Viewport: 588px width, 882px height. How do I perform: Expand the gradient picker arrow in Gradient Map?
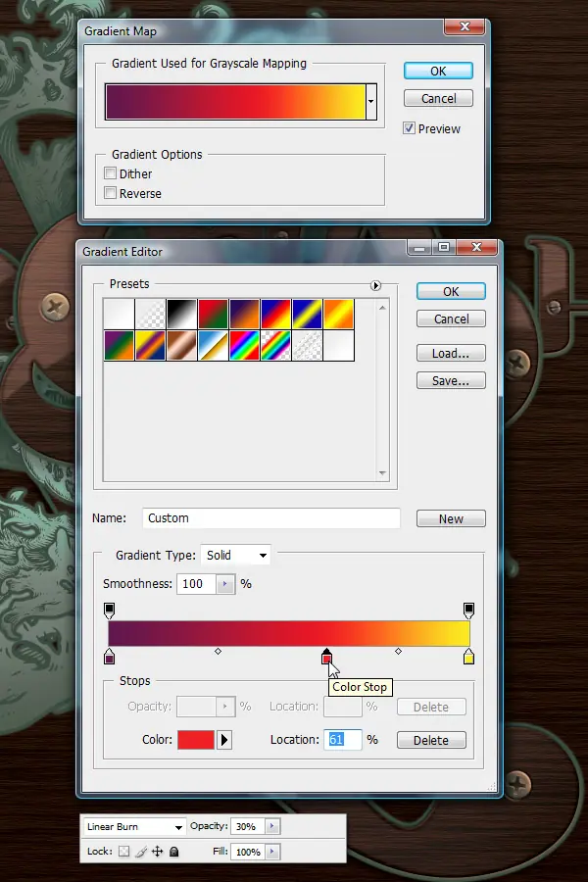(x=370, y=102)
